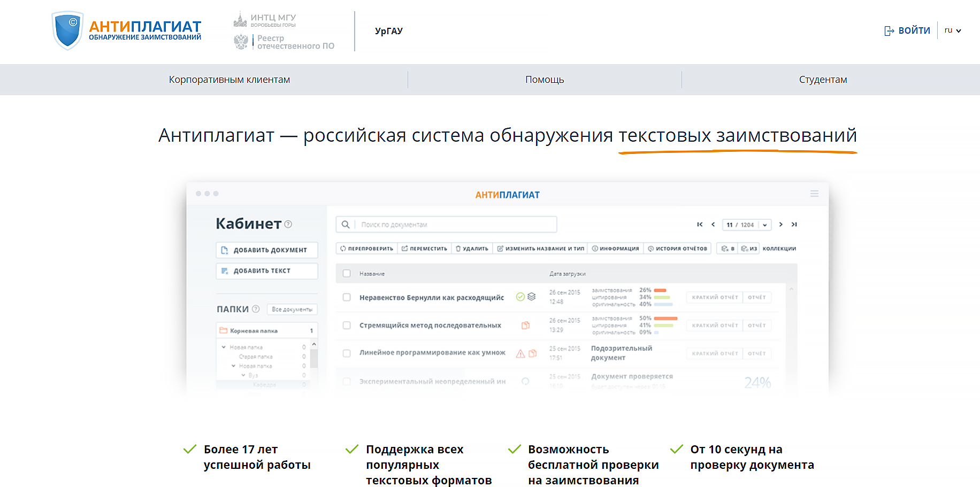
Task: Go to previous page arrow
Action: (713, 225)
